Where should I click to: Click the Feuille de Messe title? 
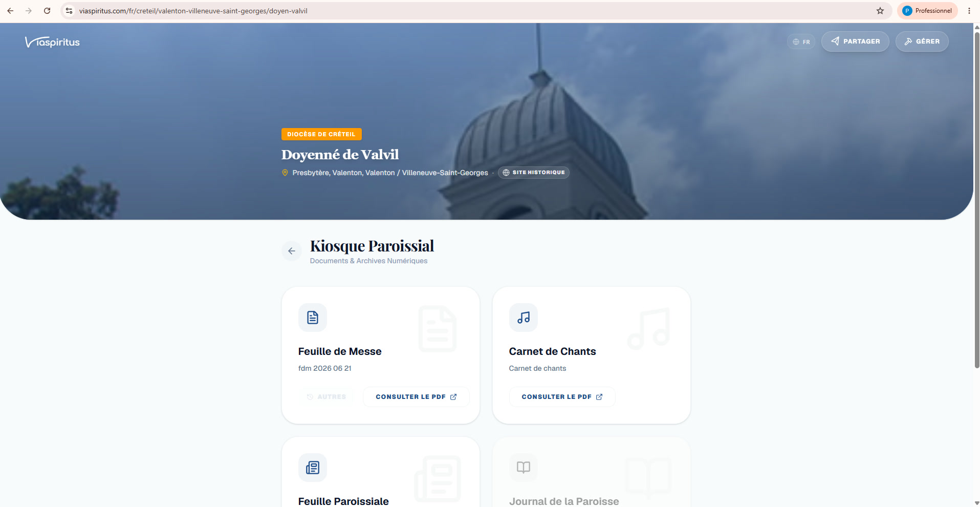click(340, 351)
